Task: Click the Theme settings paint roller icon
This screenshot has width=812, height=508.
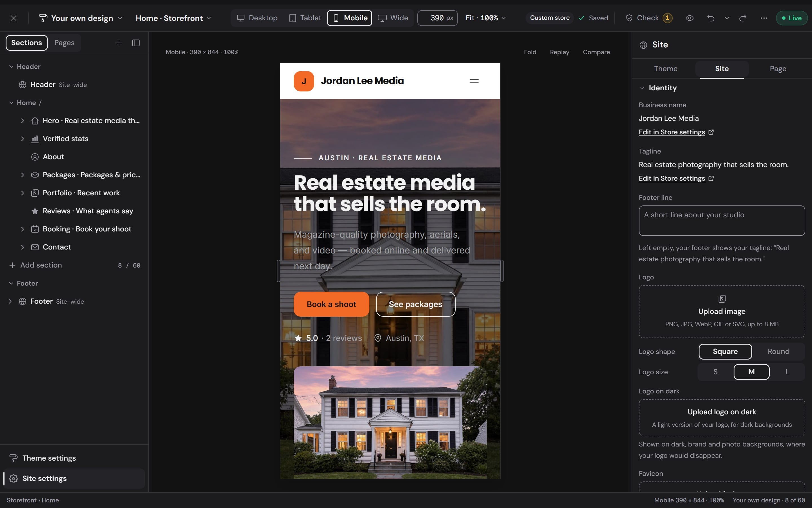Action: tap(14, 458)
